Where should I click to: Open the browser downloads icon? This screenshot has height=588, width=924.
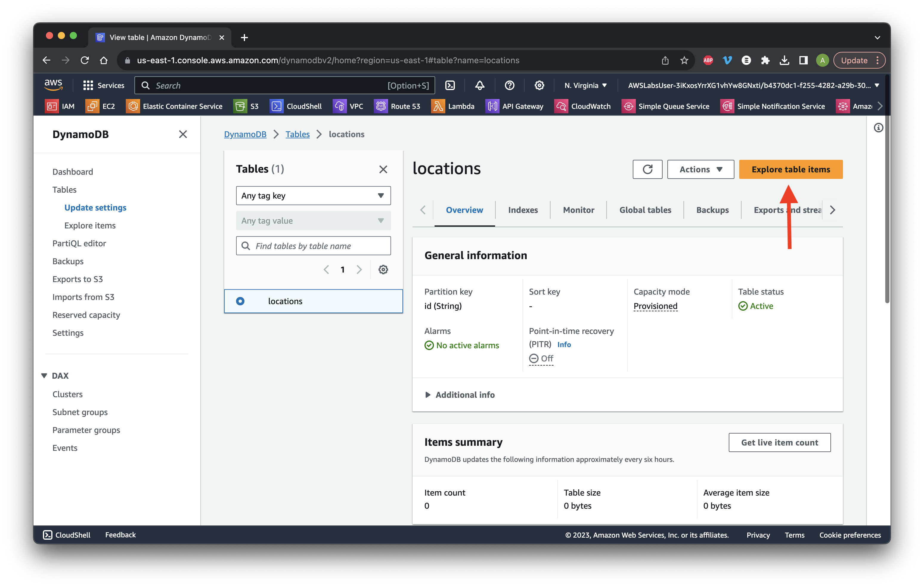785,60
